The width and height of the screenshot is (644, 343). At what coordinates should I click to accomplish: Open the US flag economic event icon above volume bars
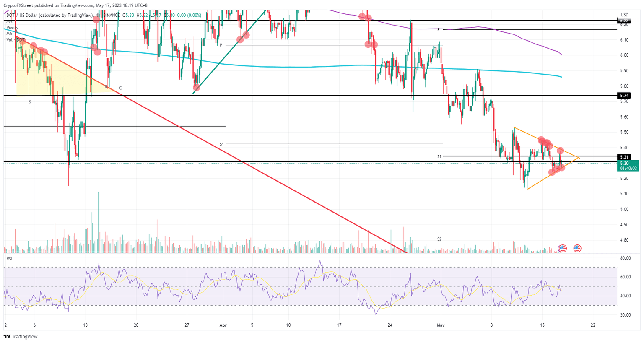[563, 248]
